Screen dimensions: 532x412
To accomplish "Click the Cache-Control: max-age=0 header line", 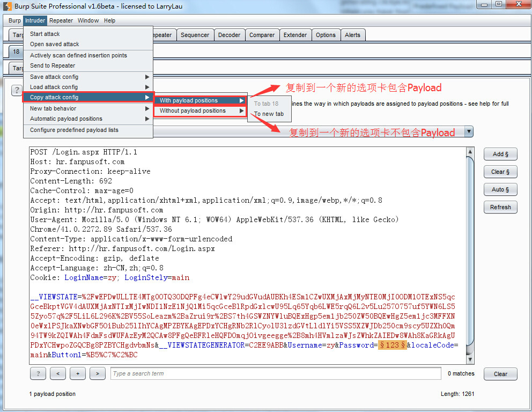I will [82, 191].
